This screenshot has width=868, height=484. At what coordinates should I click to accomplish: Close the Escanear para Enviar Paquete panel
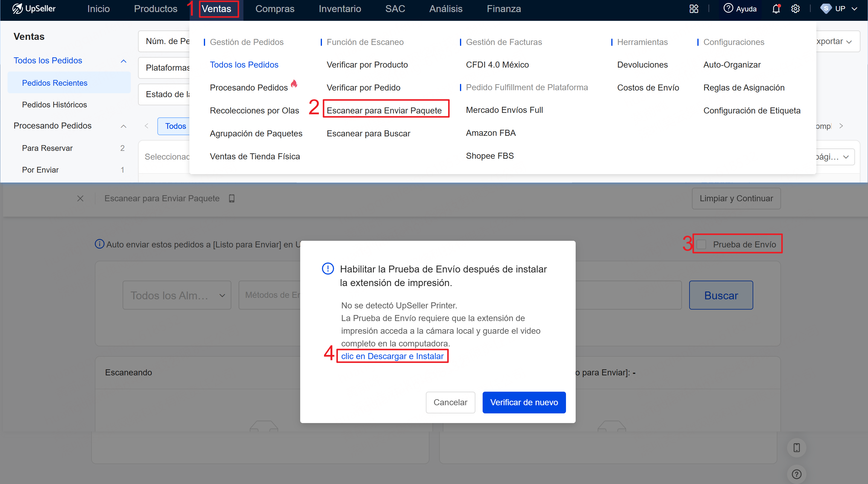pyautogui.click(x=80, y=198)
